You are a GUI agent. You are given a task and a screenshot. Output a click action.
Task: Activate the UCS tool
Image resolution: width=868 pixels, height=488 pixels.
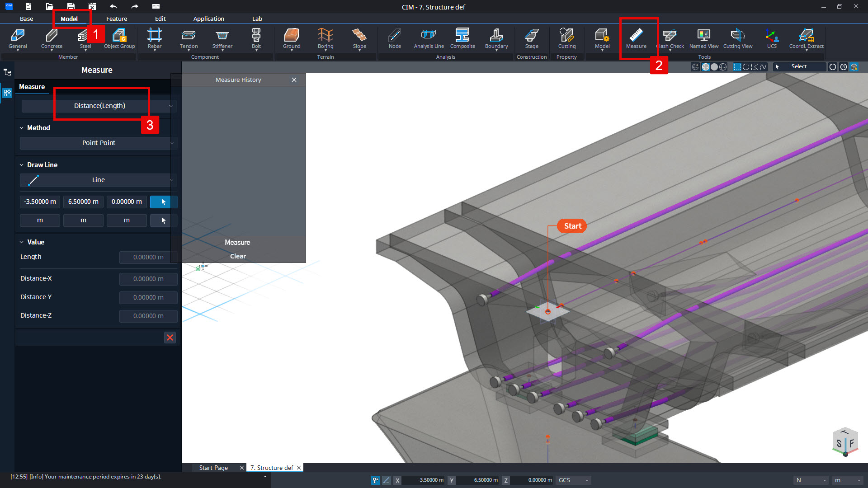pyautogui.click(x=772, y=38)
